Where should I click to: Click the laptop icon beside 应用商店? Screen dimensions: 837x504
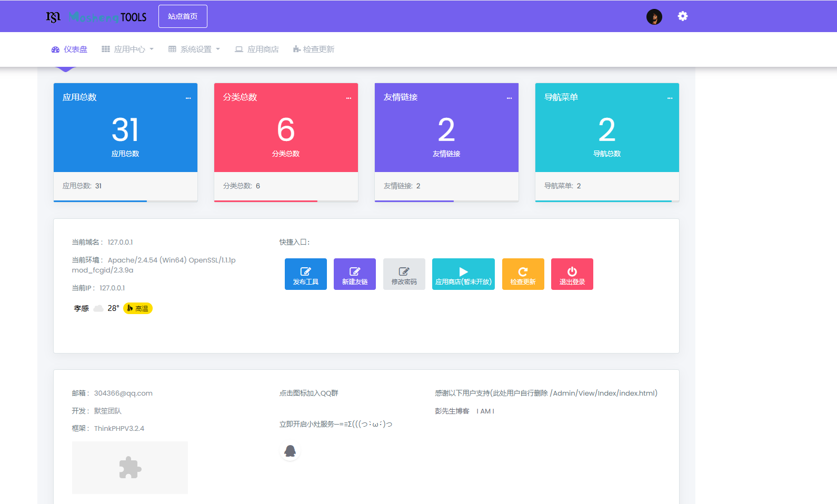pyautogui.click(x=239, y=49)
